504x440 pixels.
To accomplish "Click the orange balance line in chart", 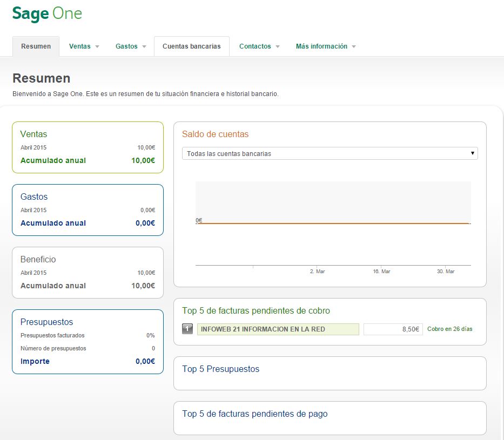I will [x=333, y=223].
